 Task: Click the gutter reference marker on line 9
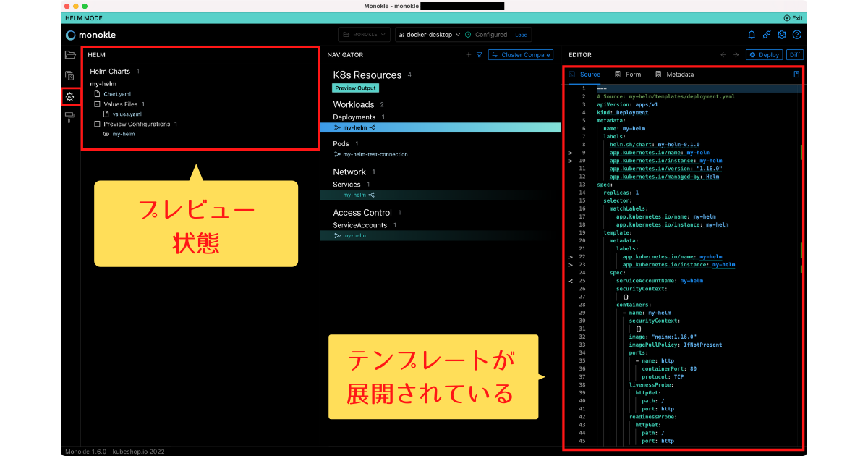pos(570,153)
